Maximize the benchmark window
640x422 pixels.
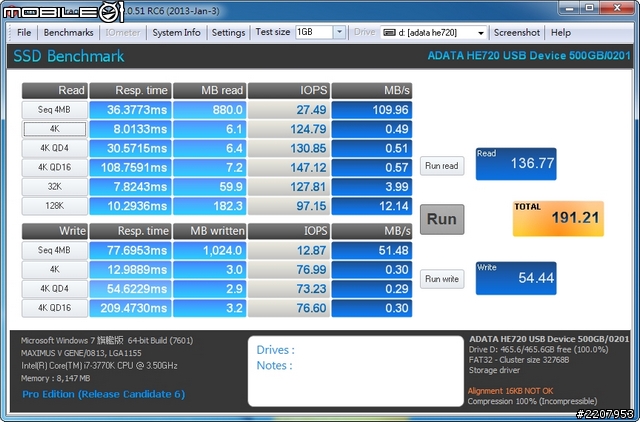(589, 7)
